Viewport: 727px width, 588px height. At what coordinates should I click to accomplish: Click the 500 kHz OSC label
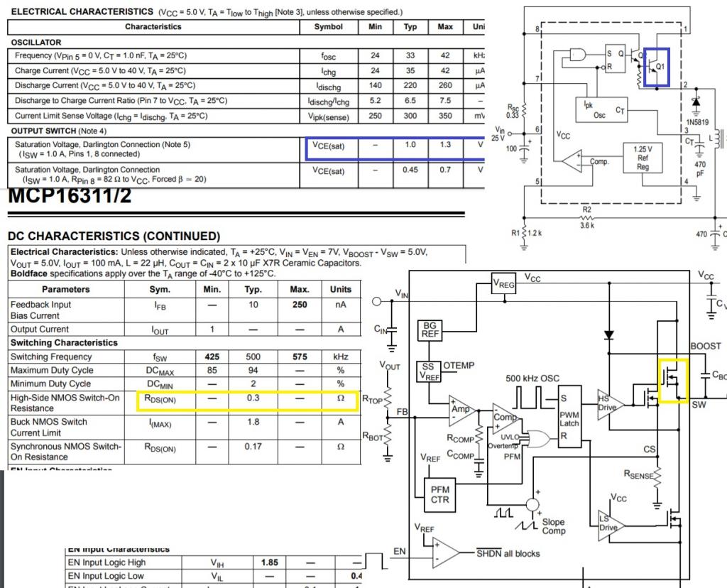coord(532,379)
